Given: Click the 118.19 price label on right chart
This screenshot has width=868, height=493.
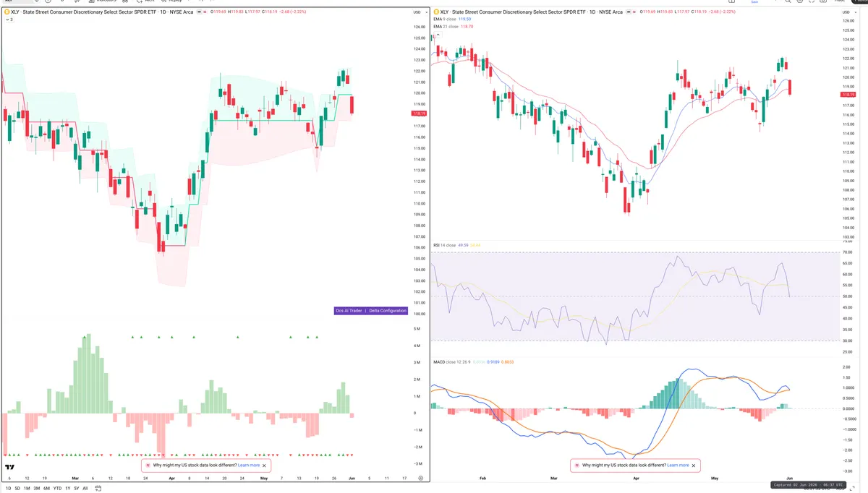Looking at the screenshot, I should coord(848,95).
